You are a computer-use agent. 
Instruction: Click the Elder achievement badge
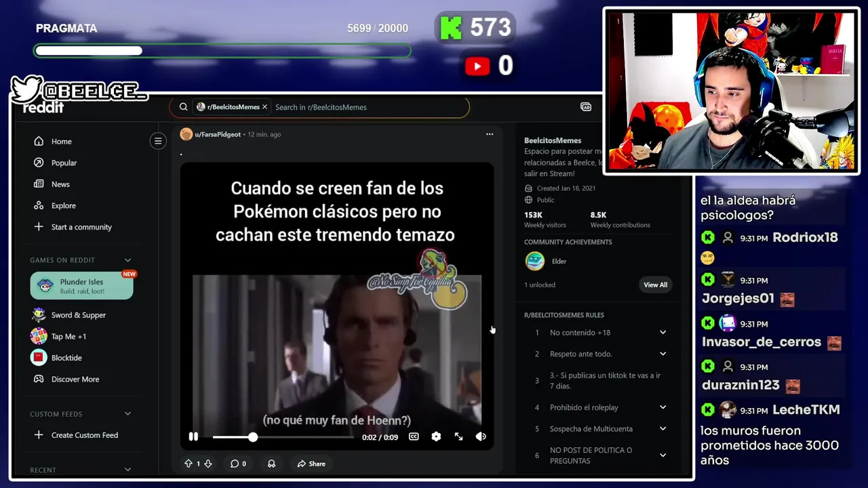[x=535, y=261]
